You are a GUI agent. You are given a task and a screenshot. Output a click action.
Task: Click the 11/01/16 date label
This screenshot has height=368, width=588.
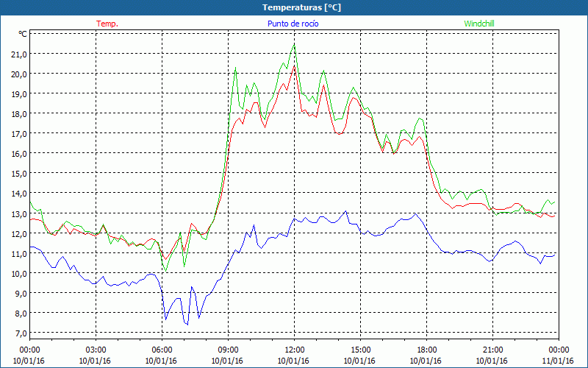(x=558, y=361)
